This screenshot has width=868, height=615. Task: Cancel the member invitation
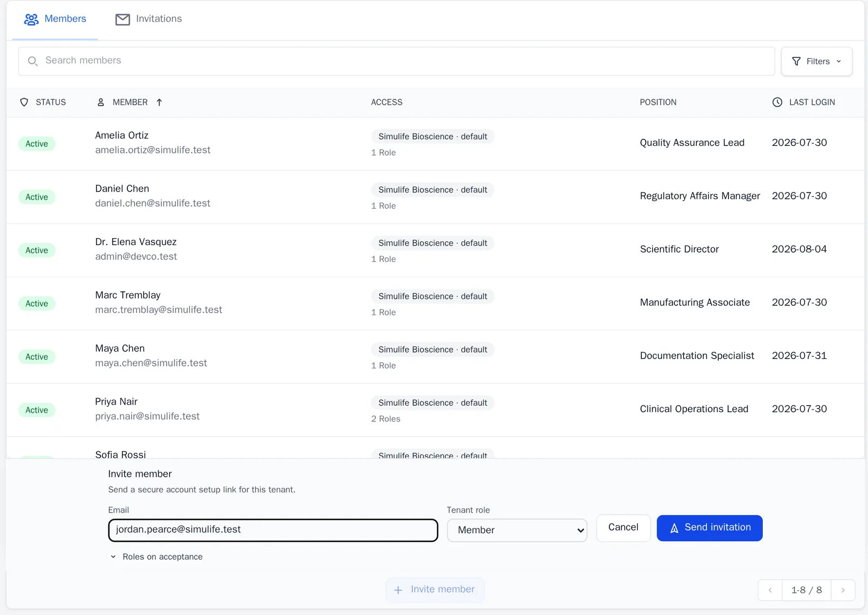point(623,528)
